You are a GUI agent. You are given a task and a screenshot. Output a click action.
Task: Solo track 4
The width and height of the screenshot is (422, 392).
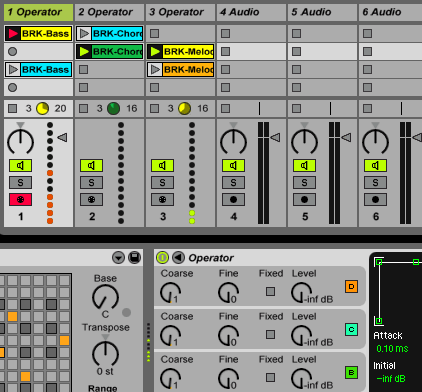click(x=233, y=182)
